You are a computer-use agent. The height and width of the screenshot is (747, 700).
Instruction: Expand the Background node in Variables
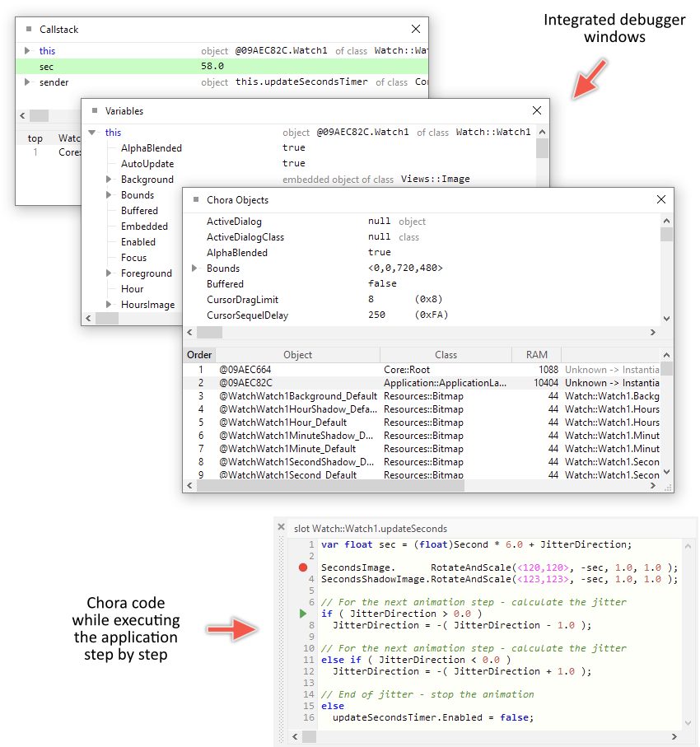pyautogui.click(x=109, y=180)
